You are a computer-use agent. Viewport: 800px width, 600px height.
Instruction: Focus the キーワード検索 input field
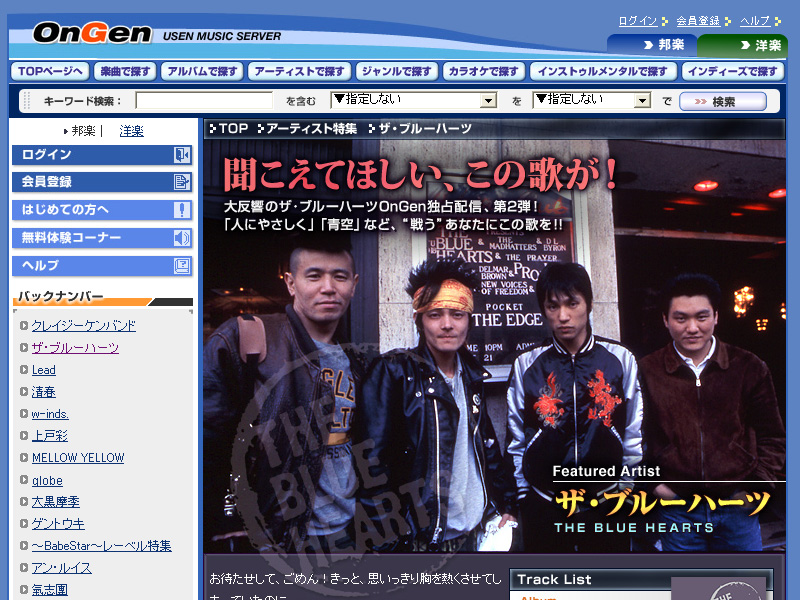[x=204, y=101]
